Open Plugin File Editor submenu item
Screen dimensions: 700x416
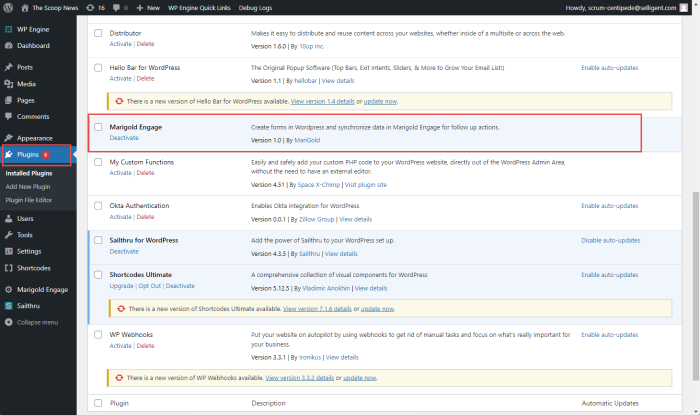(x=32, y=200)
